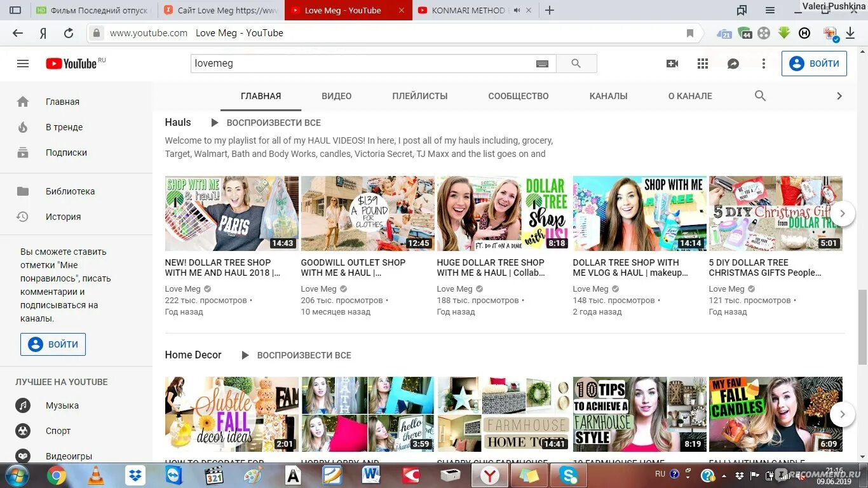Go back with browser back arrow

[x=18, y=33]
